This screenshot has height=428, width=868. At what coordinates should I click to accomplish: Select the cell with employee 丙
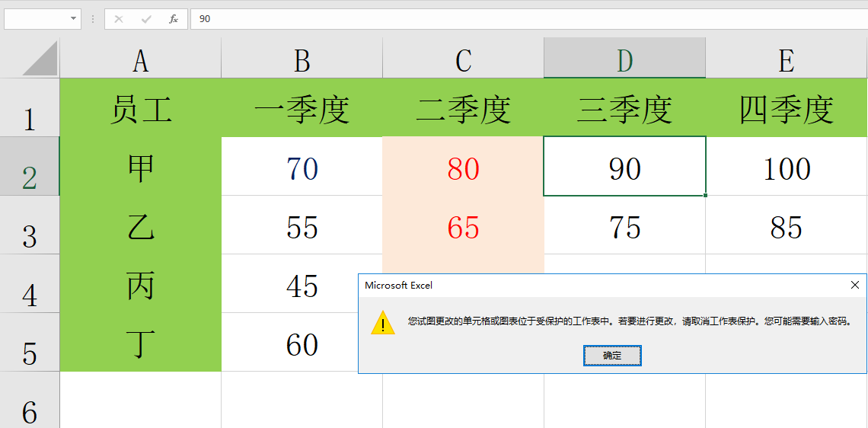point(141,283)
